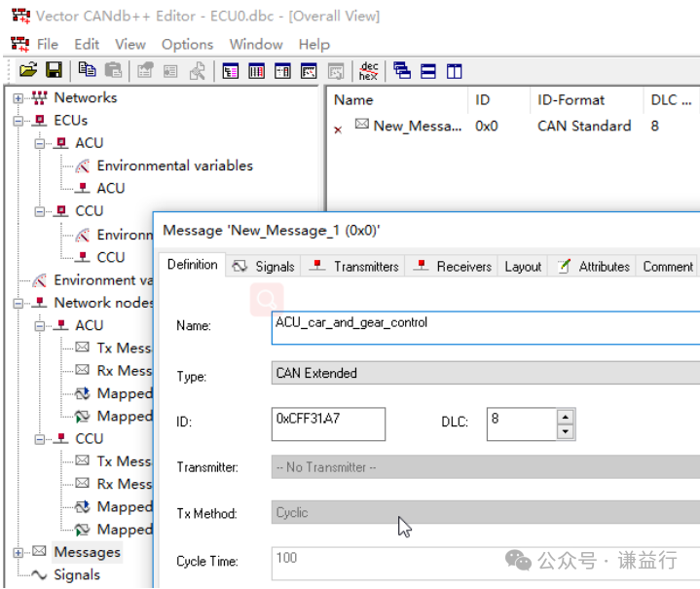Viewport: 700px width, 589px height.
Task: Open the Window menu
Action: tap(256, 44)
